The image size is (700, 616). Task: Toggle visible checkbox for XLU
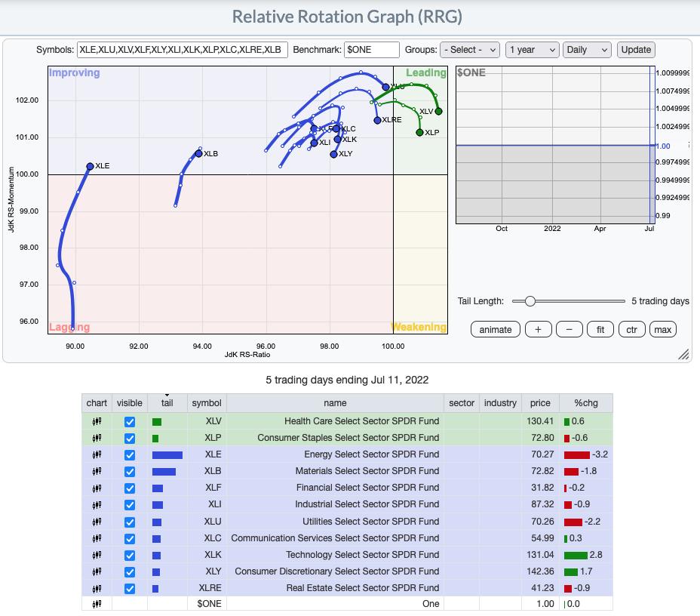tap(130, 522)
